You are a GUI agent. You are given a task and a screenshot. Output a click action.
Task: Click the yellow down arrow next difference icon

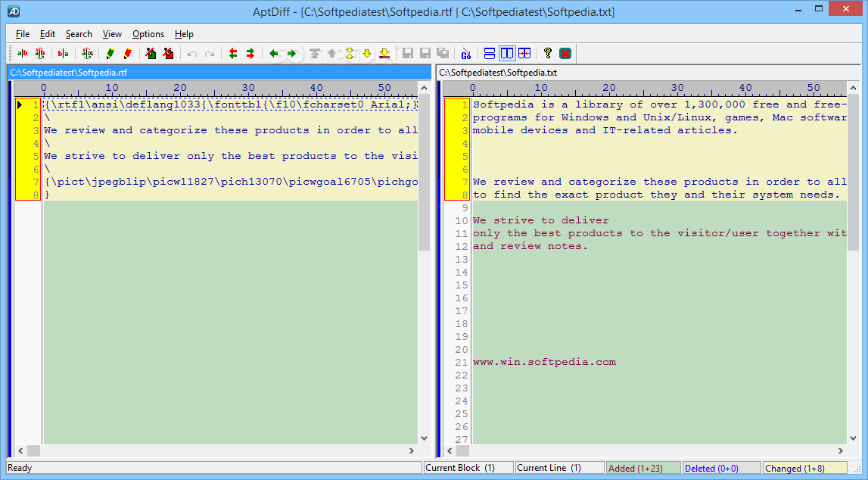366,53
